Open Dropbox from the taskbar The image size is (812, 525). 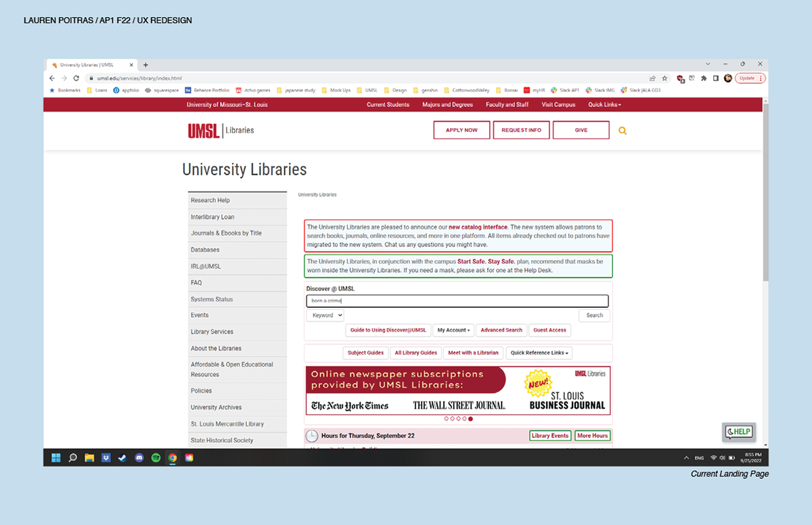pos(106,457)
